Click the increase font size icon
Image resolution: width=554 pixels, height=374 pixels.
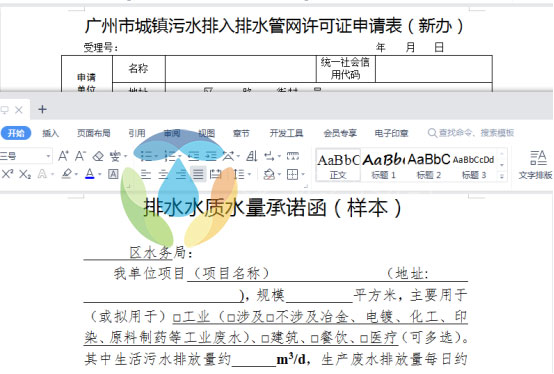pos(63,156)
